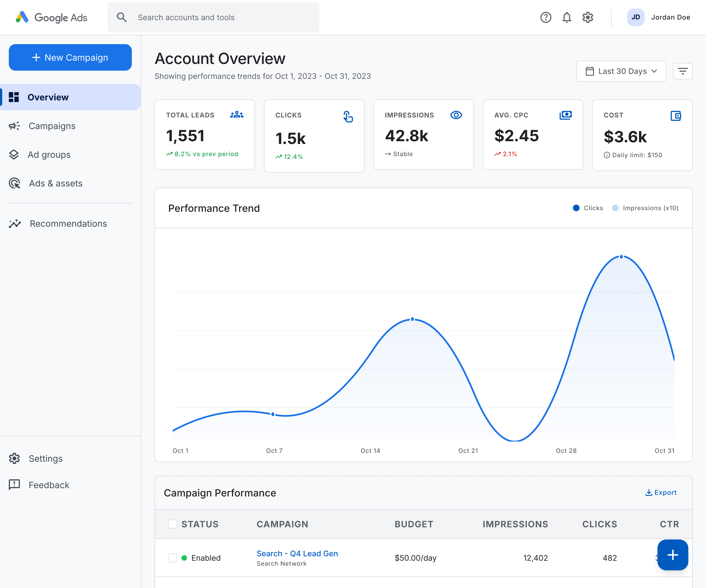This screenshot has height=588, width=706.
Task: Focus the Search accounts and tools field
Action: [x=213, y=17]
